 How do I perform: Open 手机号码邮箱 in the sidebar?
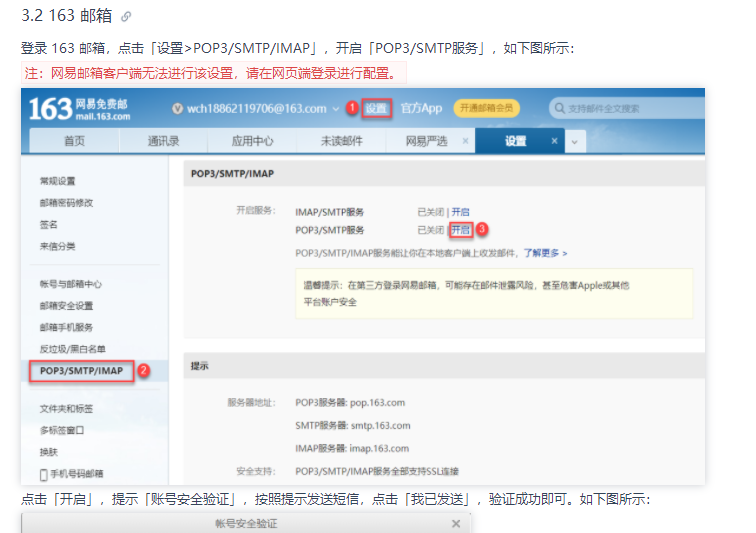pyautogui.click(x=77, y=474)
